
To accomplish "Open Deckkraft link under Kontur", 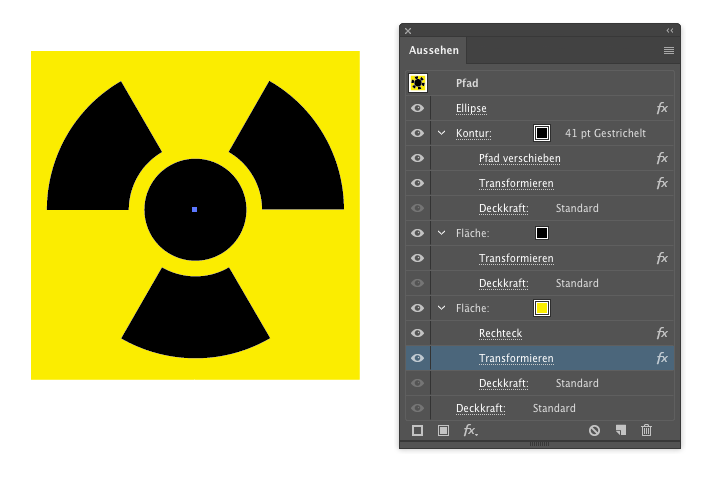I will pos(504,208).
